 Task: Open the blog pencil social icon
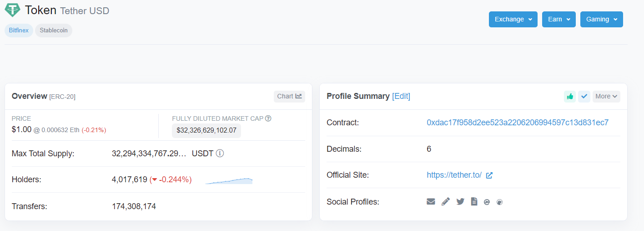tap(446, 201)
